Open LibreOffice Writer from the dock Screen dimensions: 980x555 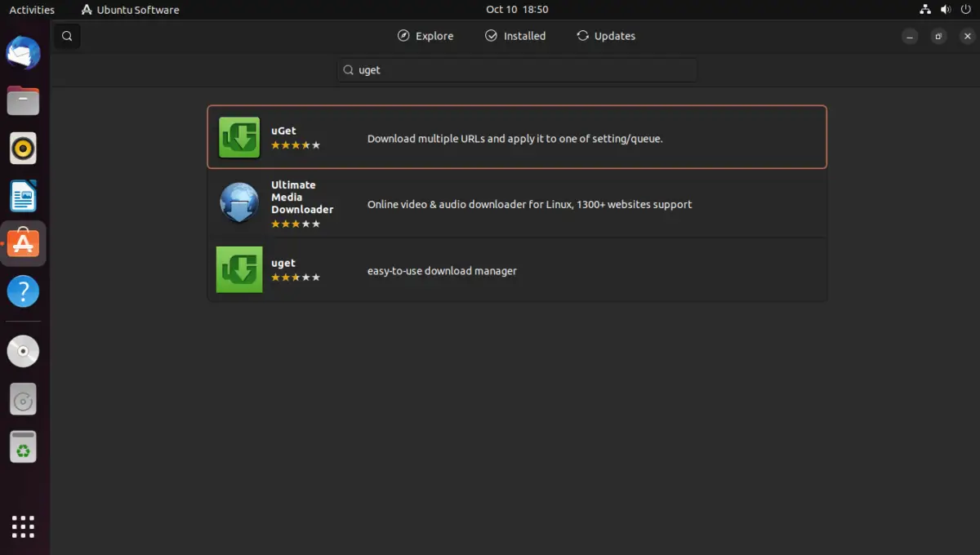click(x=23, y=196)
